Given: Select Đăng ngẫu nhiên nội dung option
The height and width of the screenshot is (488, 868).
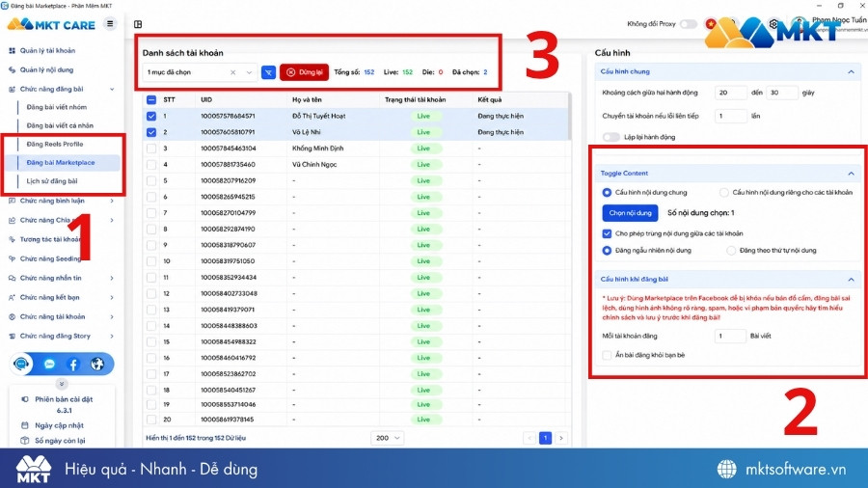Looking at the screenshot, I should click(607, 251).
